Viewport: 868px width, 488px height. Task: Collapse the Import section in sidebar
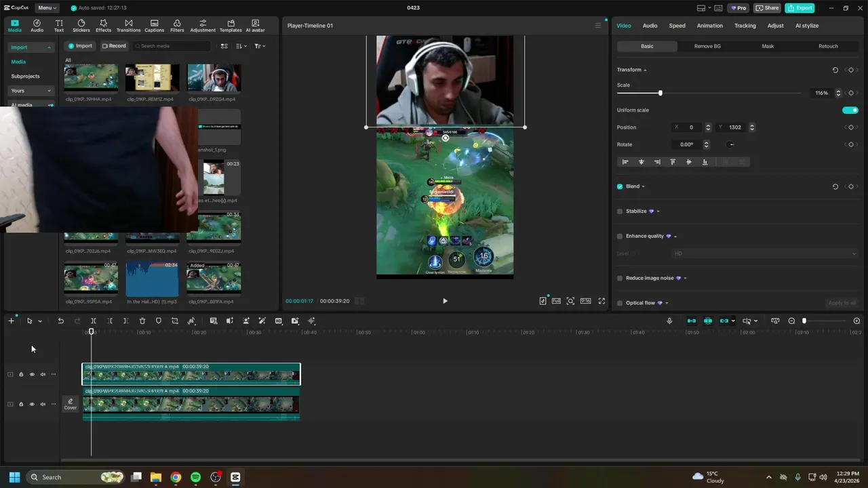49,47
